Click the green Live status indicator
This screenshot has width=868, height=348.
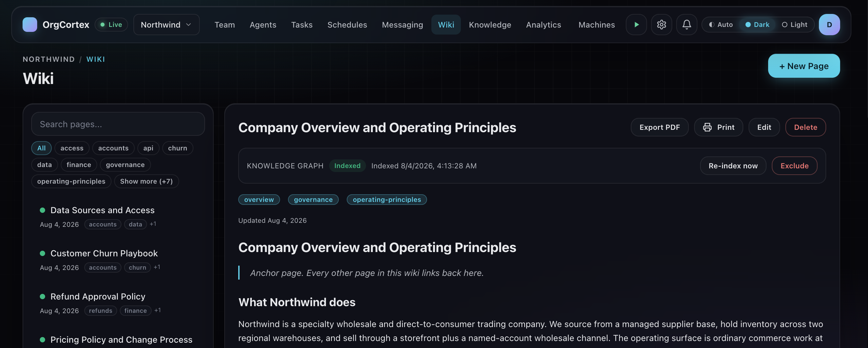[111, 25]
